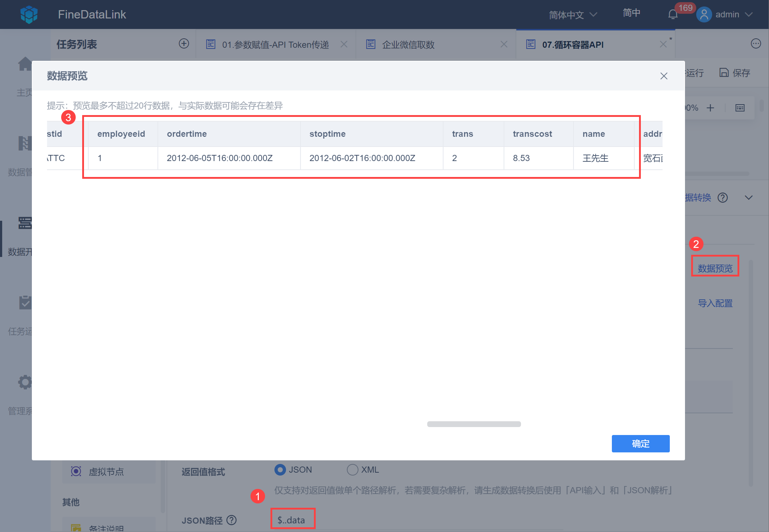Click the 导入配置 link

point(715,303)
